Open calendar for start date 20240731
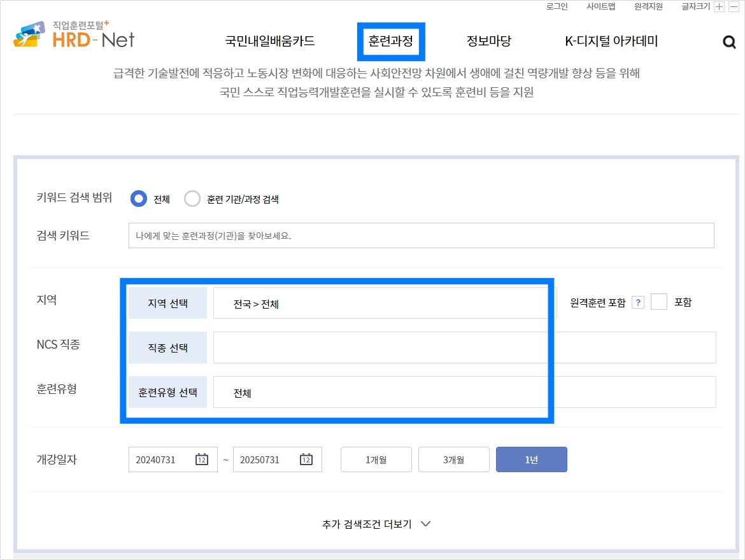The height and width of the screenshot is (560, 745). pyautogui.click(x=202, y=459)
